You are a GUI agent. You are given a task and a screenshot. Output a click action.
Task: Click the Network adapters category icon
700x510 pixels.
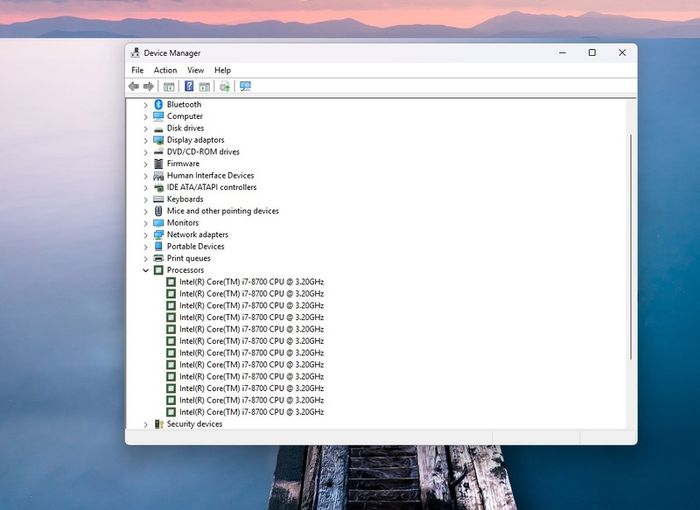click(x=158, y=234)
